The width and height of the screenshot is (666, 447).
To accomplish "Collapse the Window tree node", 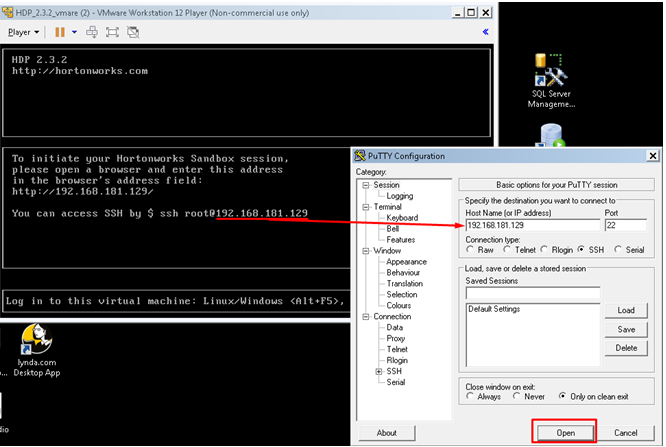I will point(366,251).
